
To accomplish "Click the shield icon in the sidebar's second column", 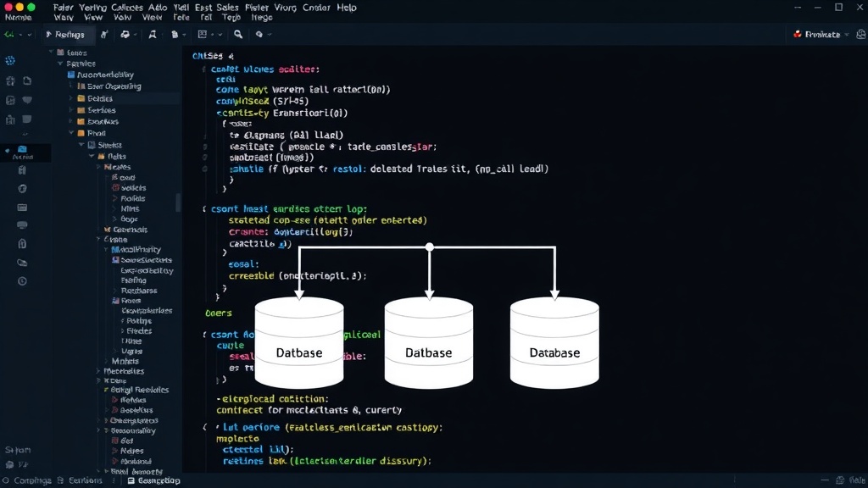I will 27,100.
